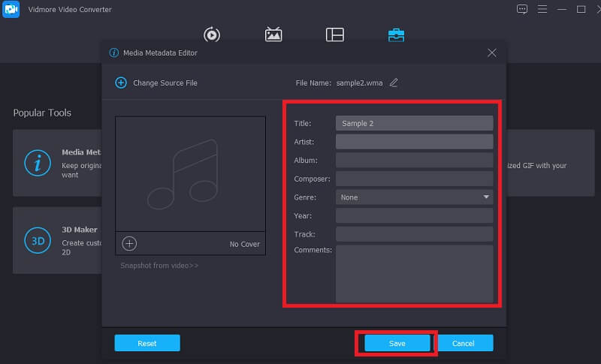Add cover image with the plus icon
601x364 pixels.
(x=129, y=243)
